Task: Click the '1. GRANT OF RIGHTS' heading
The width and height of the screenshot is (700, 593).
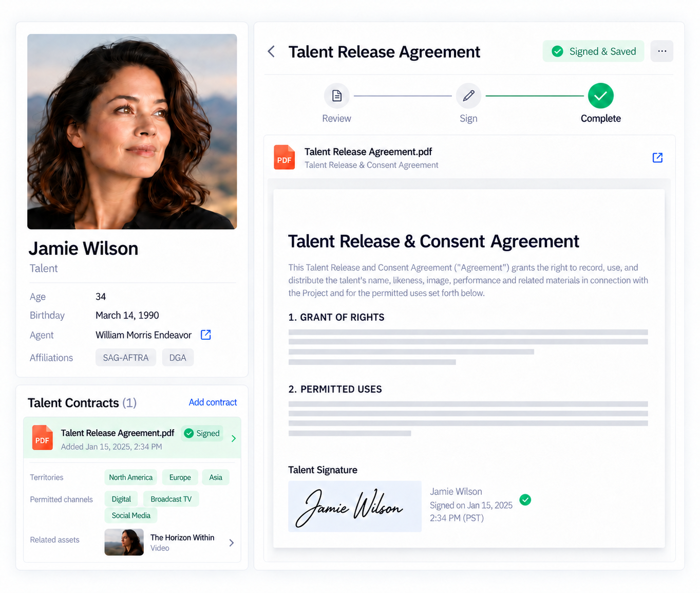Action: tap(336, 317)
